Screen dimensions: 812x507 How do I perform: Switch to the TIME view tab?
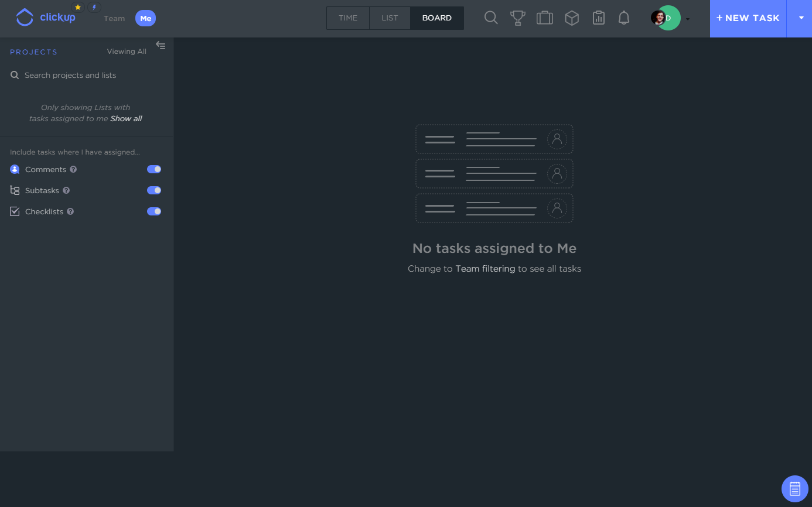coord(348,18)
